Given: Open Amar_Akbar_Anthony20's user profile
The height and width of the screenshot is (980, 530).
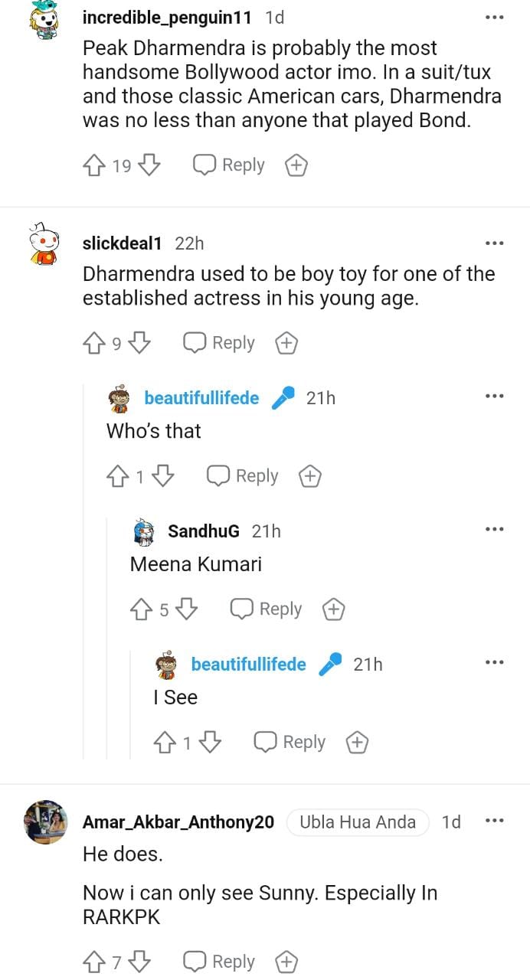Looking at the screenshot, I should pyautogui.click(x=178, y=822).
